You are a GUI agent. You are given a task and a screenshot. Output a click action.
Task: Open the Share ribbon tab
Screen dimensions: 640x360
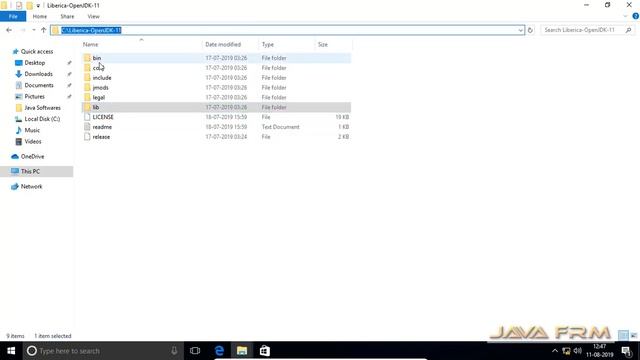pos(67,16)
